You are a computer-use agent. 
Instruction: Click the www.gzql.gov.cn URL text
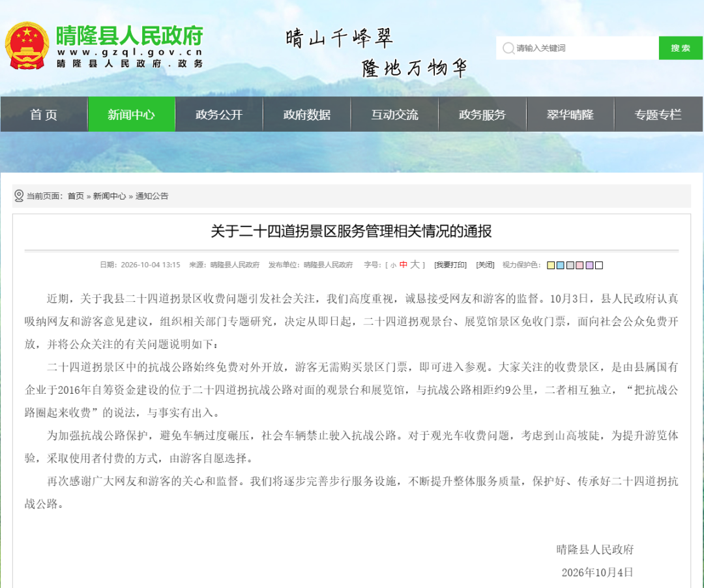pyautogui.click(x=130, y=52)
